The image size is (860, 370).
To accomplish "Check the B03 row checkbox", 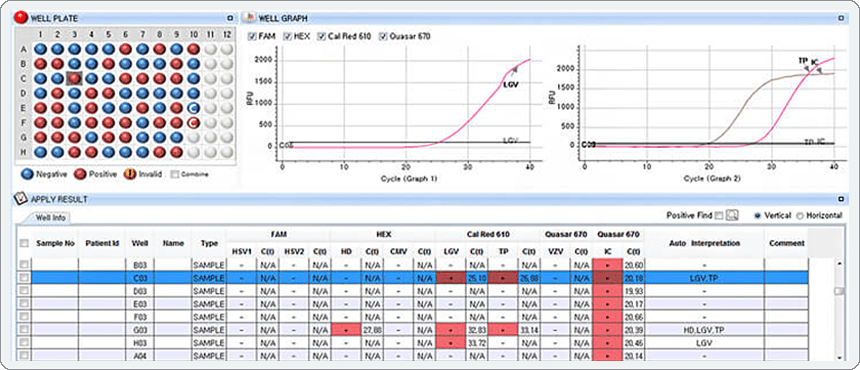I will point(24,265).
